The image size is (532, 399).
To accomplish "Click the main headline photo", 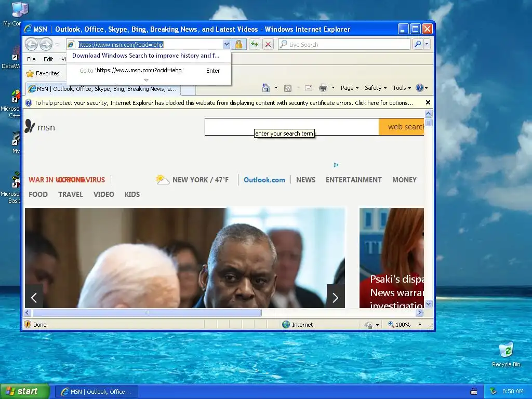I will click(x=185, y=258).
